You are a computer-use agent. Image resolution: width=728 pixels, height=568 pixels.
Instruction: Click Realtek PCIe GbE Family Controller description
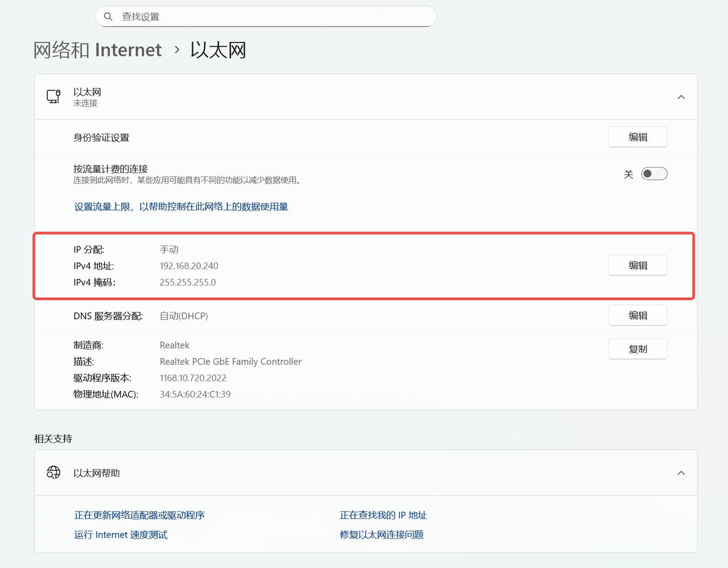230,361
